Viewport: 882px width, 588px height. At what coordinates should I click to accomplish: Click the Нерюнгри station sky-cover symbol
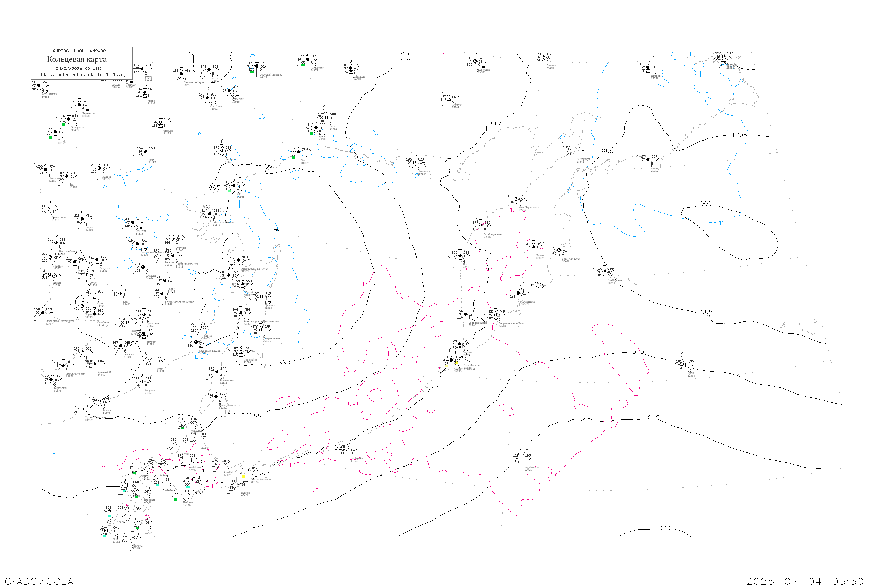click(79, 105)
